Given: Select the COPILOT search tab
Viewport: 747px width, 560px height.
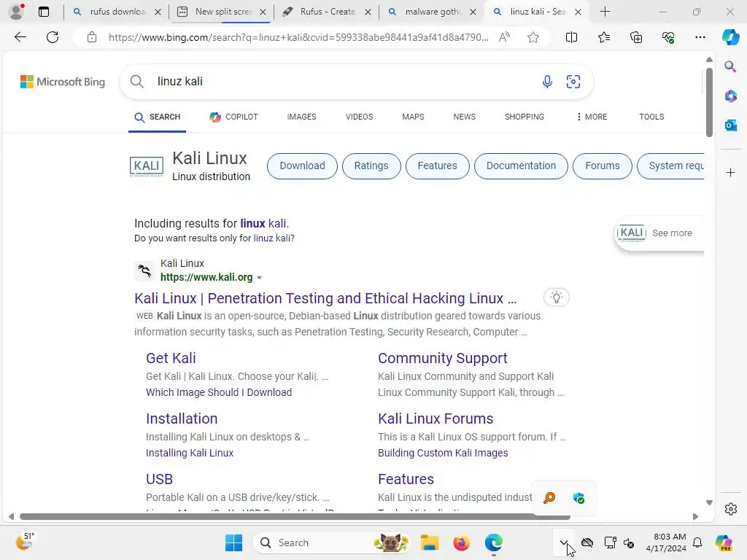Looking at the screenshot, I should tap(233, 117).
